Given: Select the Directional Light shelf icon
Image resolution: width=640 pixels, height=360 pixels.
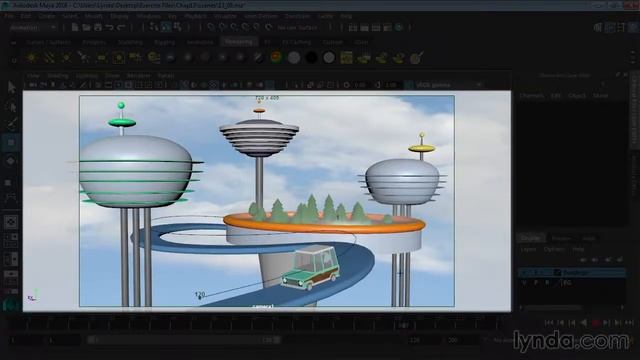Looking at the screenshot, I should (x=49, y=58).
